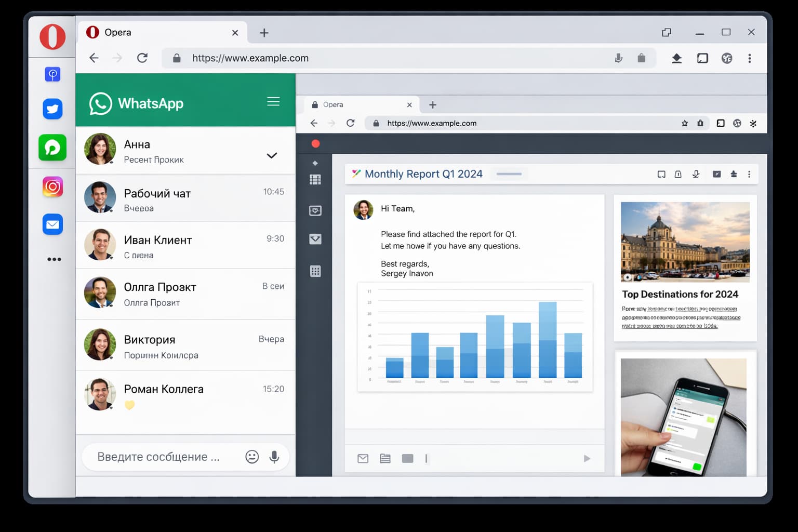Open three-dot sidebar more options

54,259
